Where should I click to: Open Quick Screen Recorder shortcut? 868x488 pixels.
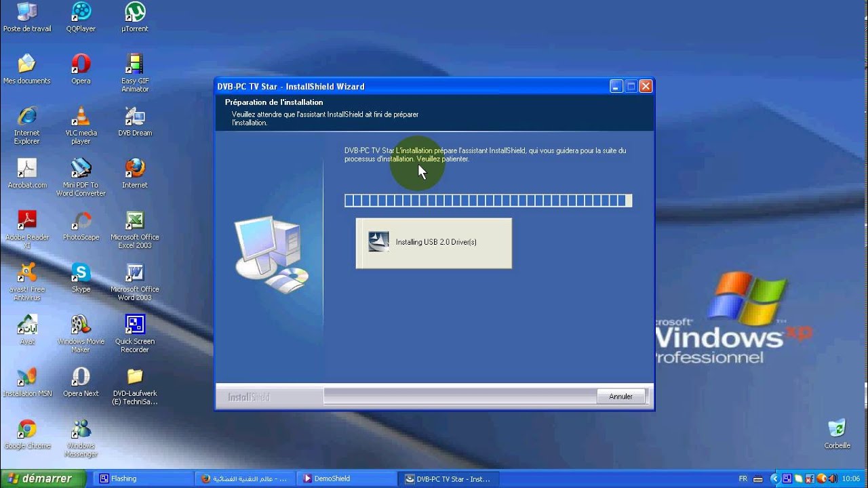click(x=135, y=335)
